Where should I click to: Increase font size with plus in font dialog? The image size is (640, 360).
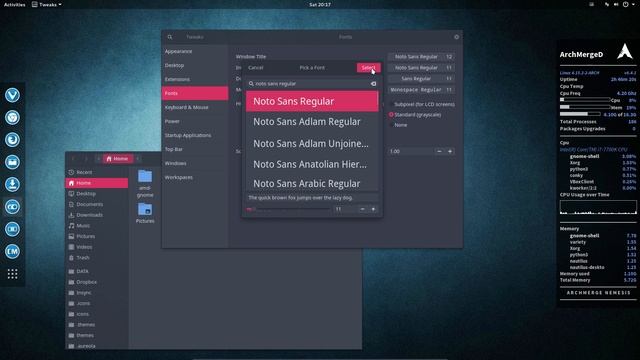click(x=373, y=209)
